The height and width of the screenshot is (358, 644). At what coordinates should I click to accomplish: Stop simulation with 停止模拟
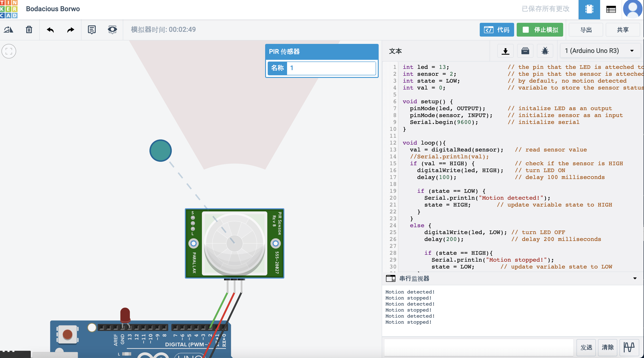click(540, 30)
